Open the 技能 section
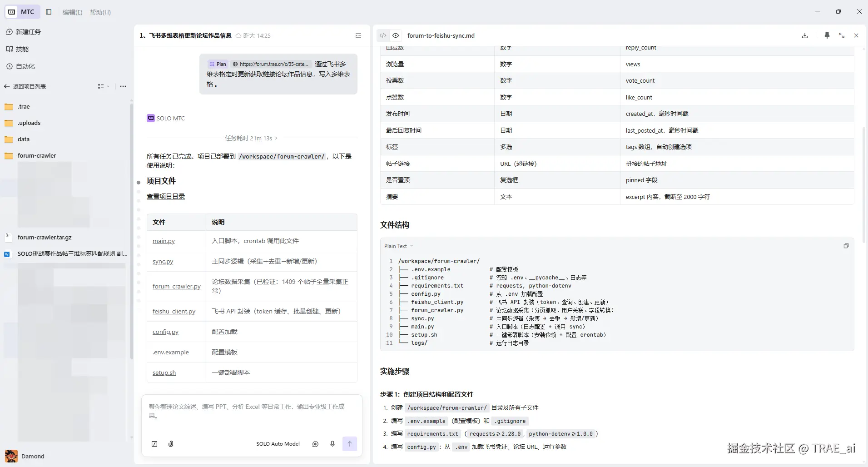The height and width of the screenshot is (467, 868). pos(17,49)
